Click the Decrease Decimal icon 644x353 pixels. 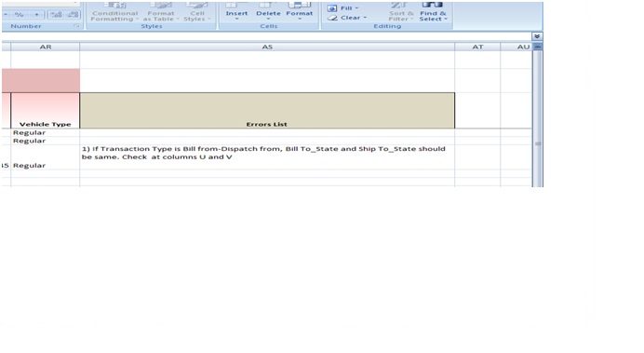click(x=73, y=14)
